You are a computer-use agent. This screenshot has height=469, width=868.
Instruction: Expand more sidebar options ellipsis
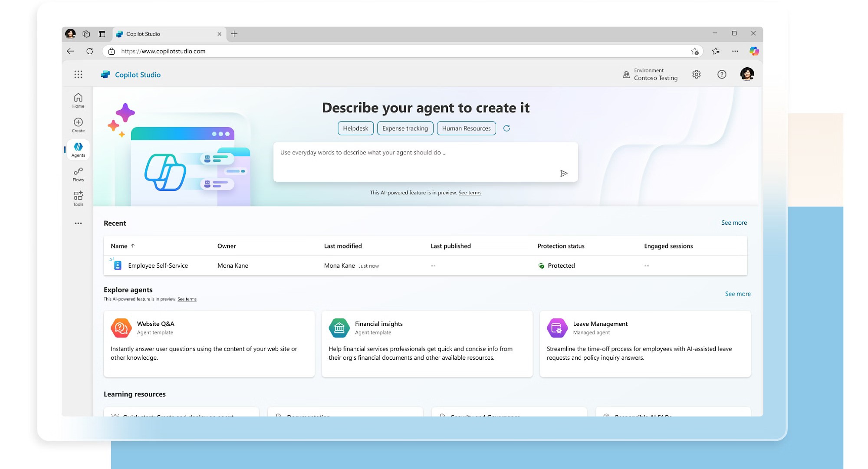78,223
